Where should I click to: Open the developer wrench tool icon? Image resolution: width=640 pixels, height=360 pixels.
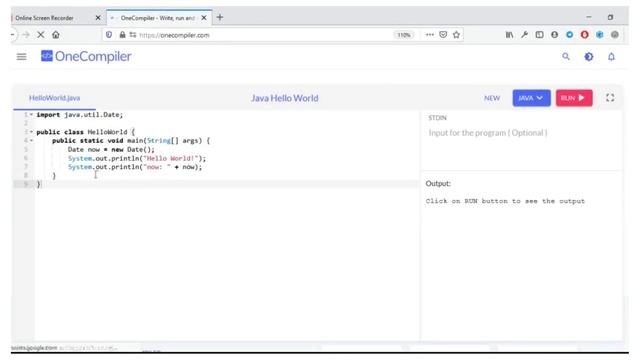click(x=524, y=35)
